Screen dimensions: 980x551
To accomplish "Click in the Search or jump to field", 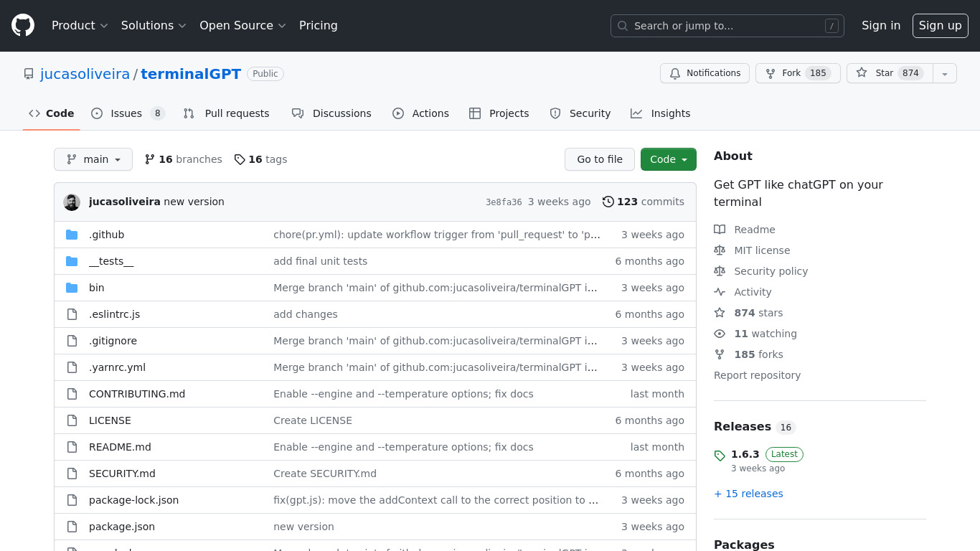I will (727, 26).
